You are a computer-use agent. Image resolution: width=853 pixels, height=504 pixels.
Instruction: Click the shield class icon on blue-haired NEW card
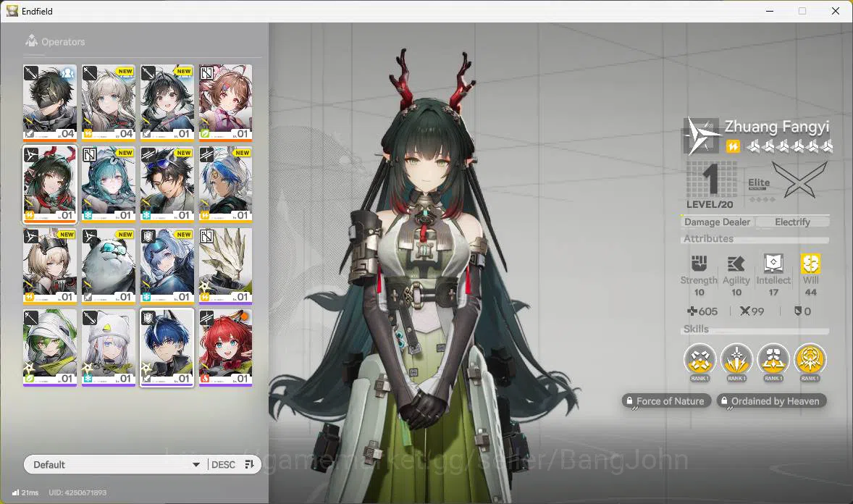click(148, 235)
